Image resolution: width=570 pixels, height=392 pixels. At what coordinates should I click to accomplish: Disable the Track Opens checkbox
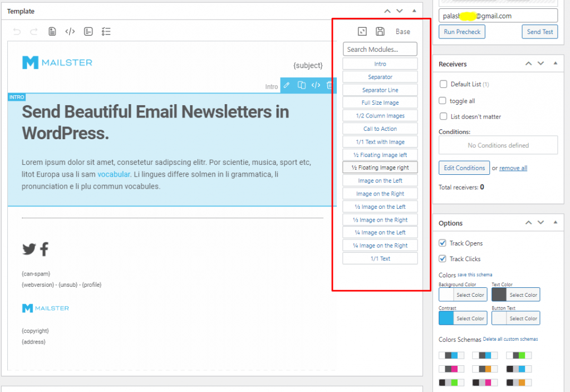click(442, 243)
